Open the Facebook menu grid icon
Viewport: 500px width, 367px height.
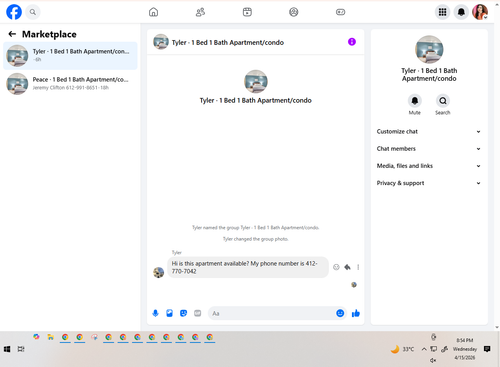tap(442, 12)
